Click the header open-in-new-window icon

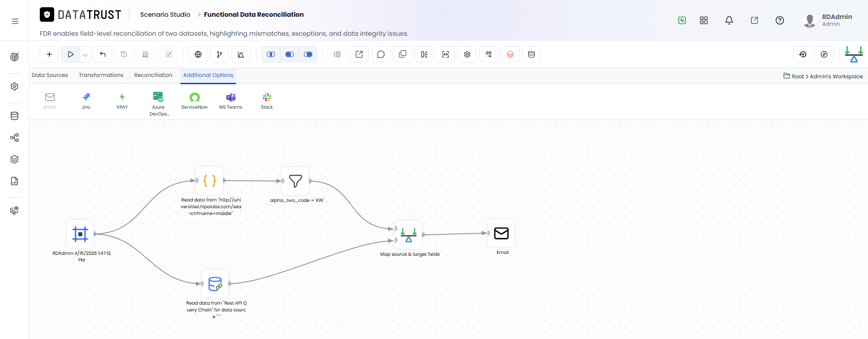point(754,20)
